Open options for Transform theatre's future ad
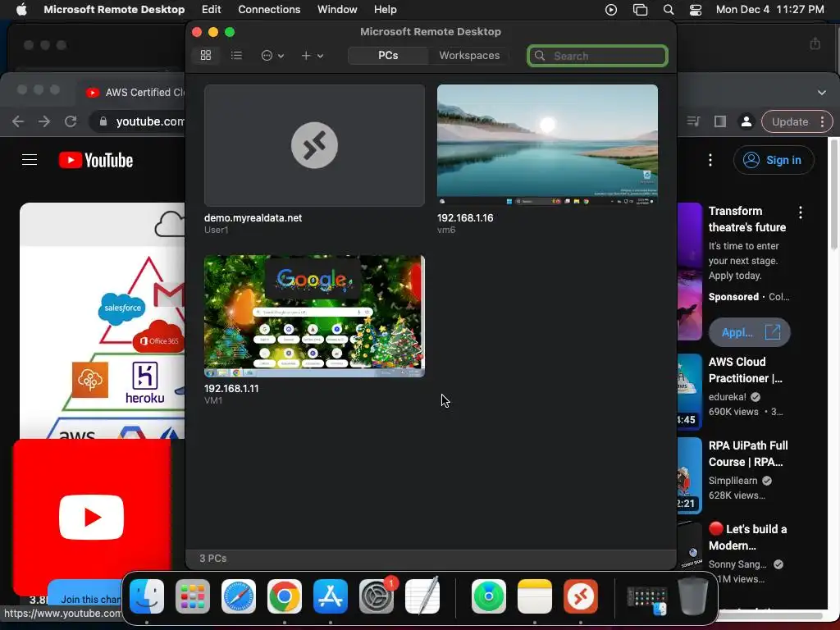The image size is (840, 630). click(x=801, y=212)
